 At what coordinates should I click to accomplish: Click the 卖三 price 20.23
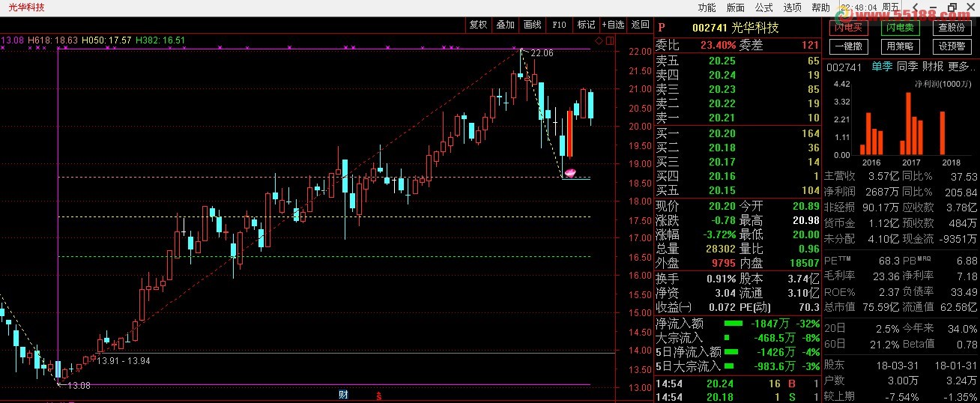click(x=722, y=89)
